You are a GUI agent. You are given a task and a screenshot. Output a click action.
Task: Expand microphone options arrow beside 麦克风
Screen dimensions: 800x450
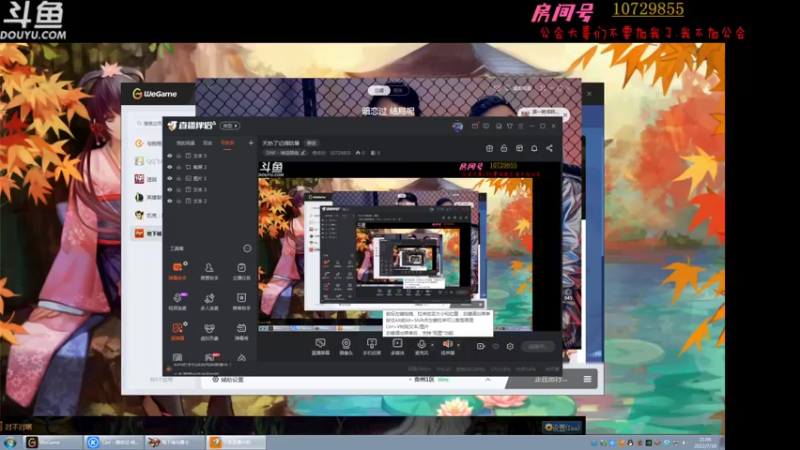click(x=432, y=345)
